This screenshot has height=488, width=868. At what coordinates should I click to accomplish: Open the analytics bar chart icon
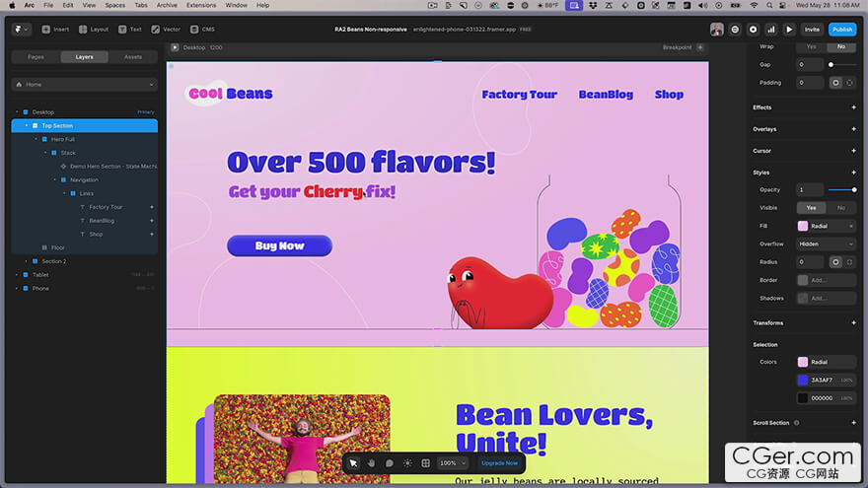click(771, 30)
